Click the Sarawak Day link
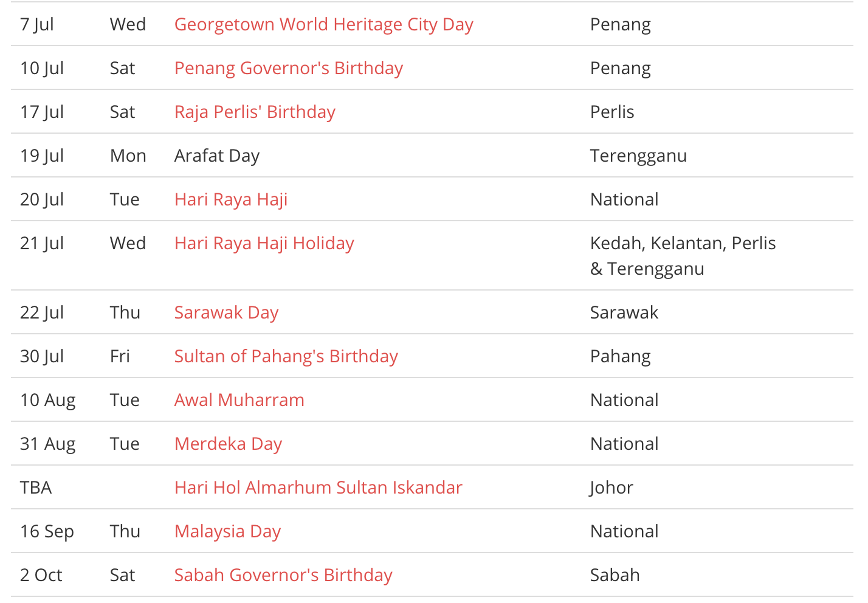 226,312
